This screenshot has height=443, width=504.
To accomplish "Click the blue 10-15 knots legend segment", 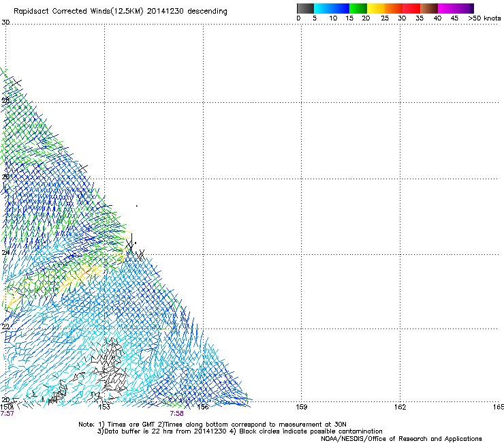I will pos(341,8).
